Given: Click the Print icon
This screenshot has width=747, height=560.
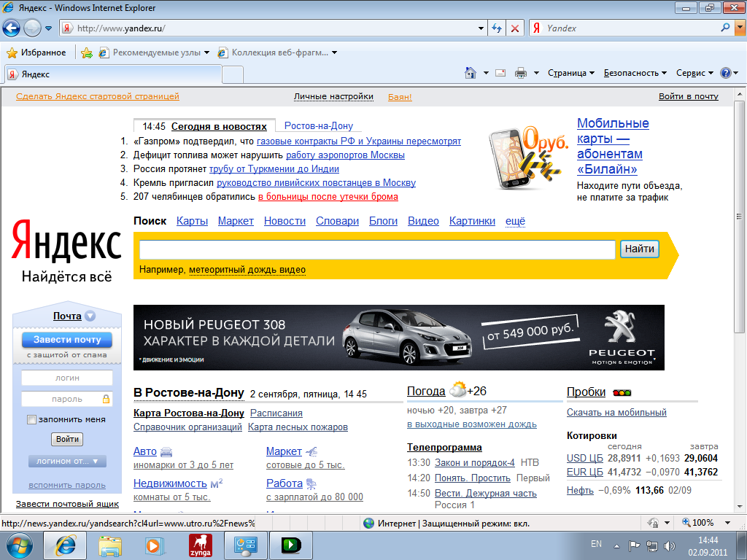Looking at the screenshot, I should coord(521,73).
